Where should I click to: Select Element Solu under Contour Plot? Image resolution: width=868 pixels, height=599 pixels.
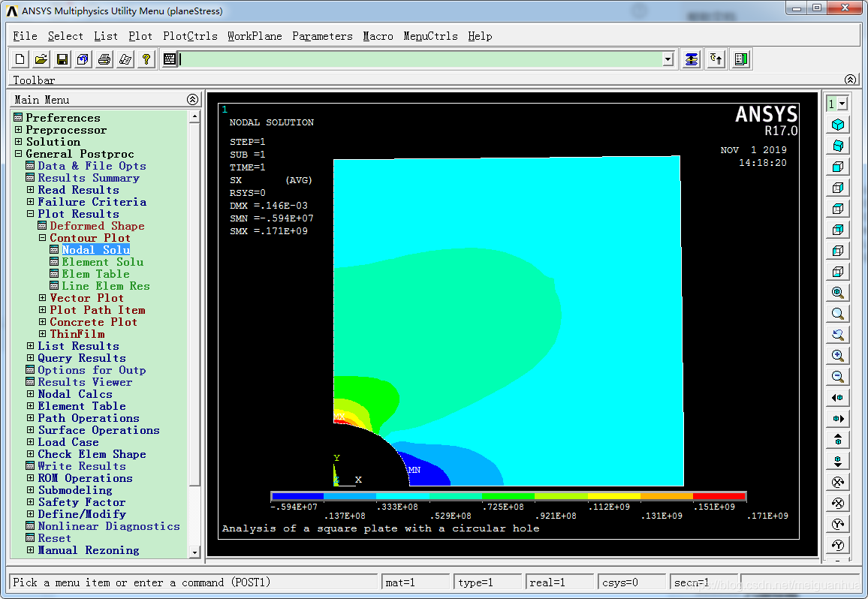[102, 262]
